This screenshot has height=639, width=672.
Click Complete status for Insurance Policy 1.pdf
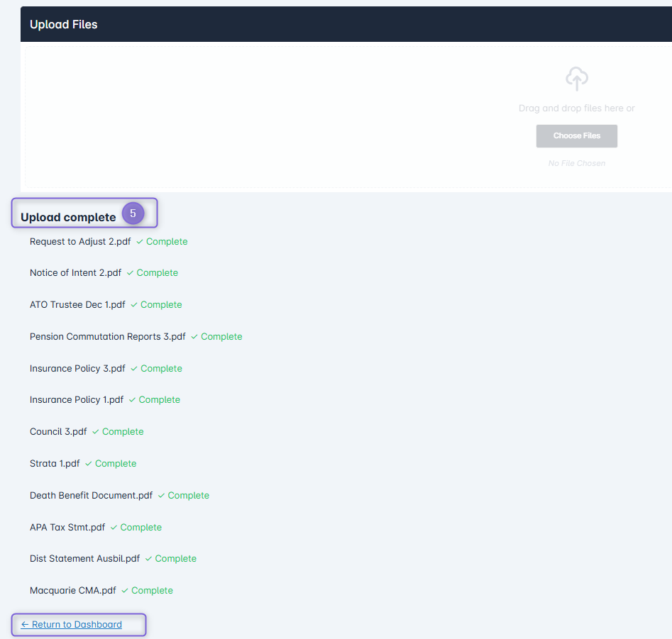click(160, 399)
